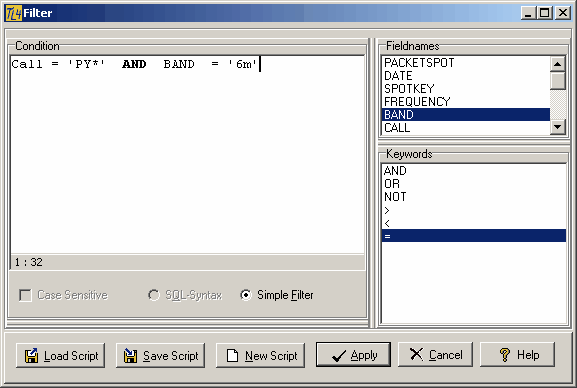Toggle the Case Sensitive checkbox
The image size is (577, 388).
pos(25,295)
